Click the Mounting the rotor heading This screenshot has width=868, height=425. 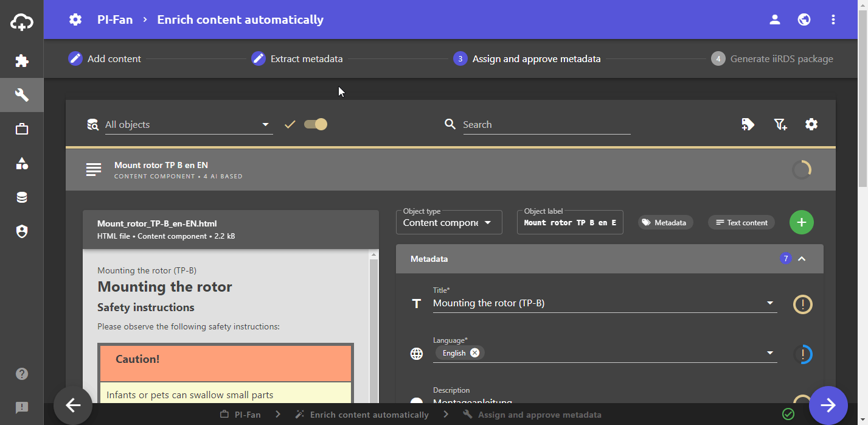click(165, 287)
